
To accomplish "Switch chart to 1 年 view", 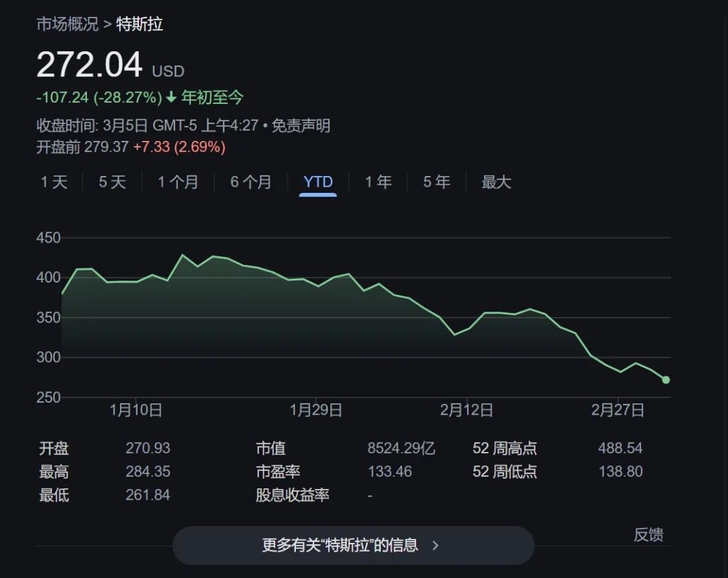I will tap(378, 182).
